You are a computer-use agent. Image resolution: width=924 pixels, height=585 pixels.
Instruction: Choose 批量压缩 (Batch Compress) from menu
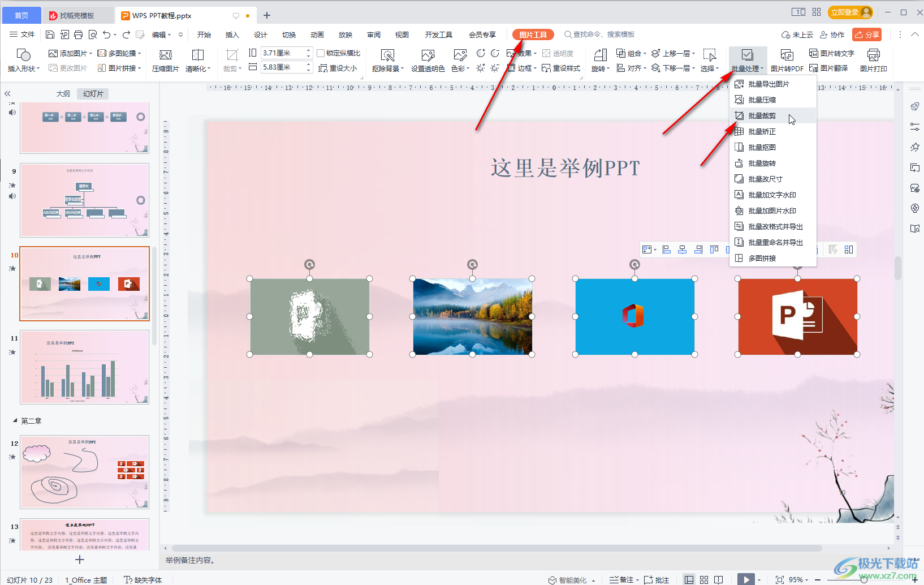(x=773, y=100)
